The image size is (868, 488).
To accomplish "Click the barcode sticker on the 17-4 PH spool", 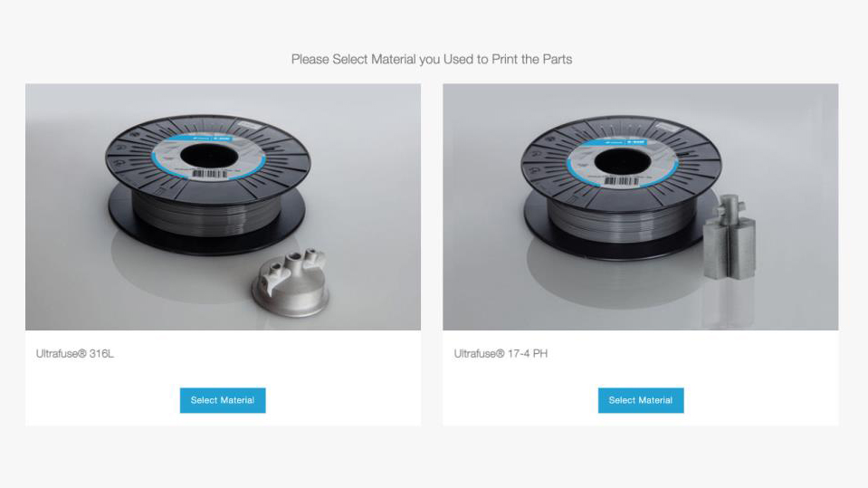I will (x=622, y=180).
